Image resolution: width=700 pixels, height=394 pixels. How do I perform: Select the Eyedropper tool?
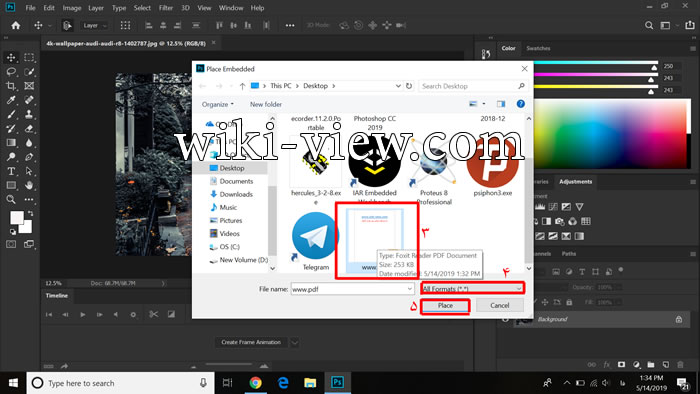pos(11,100)
